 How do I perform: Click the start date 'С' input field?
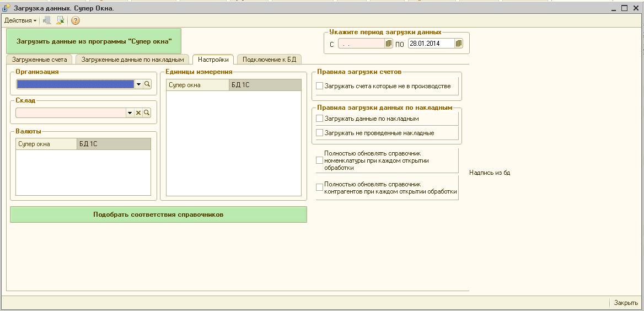361,44
